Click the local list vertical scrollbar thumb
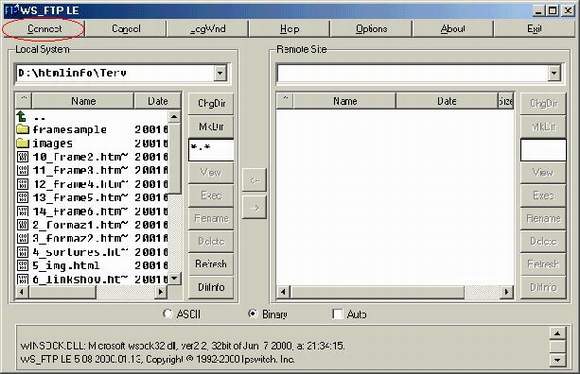Viewport: 580px width, 374px height. click(x=174, y=158)
